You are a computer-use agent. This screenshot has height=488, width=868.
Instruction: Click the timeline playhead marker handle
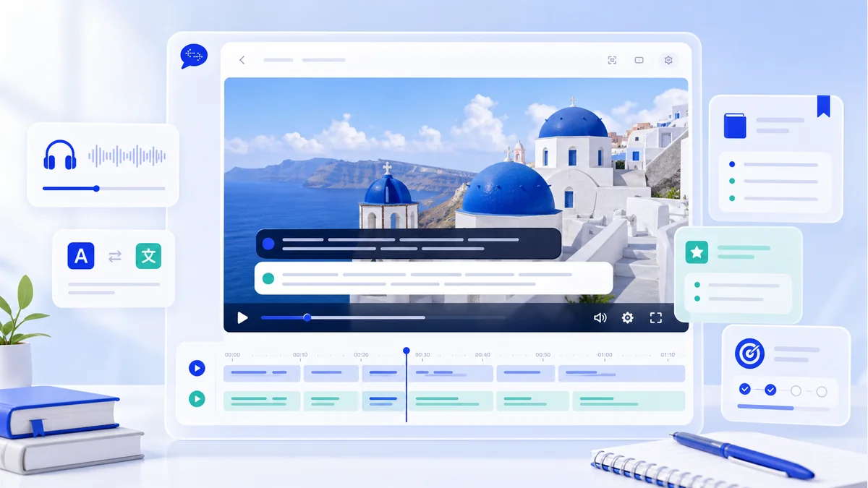[x=407, y=351]
